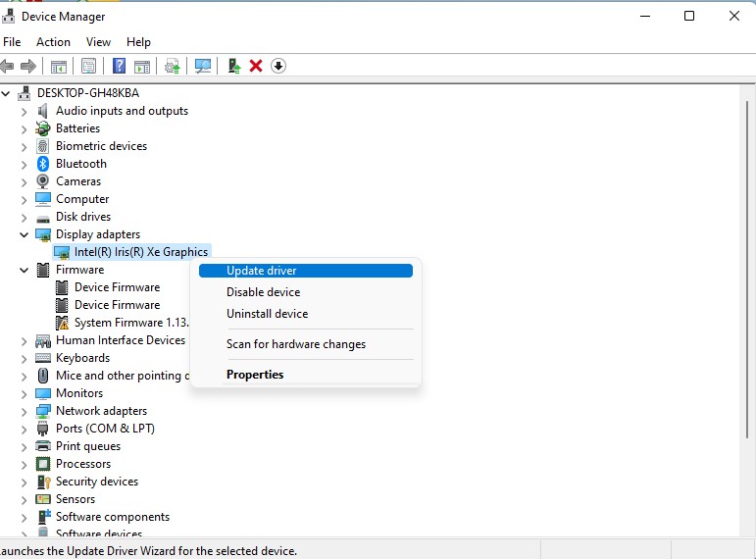Click the red X Uninstall device icon
The width and height of the screenshot is (756, 559).
click(x=256, y=66)
